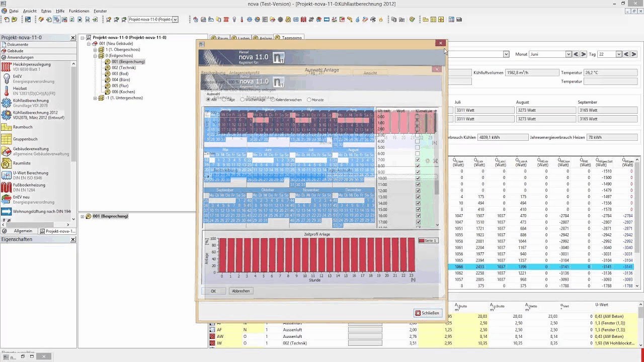Viewport: 644px width, 362px height.
Task: Expand 1 (1. Obergeschoss) tree node
Action: click(x=95, y=50)
